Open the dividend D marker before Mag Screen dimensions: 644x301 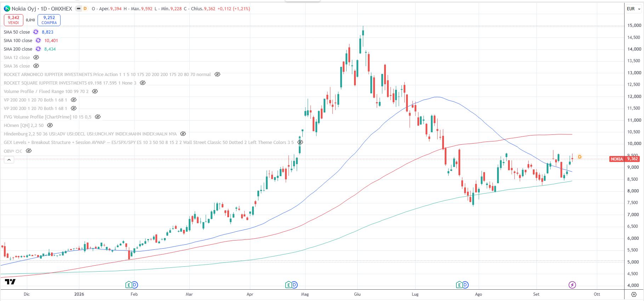(x=294, y=285)
